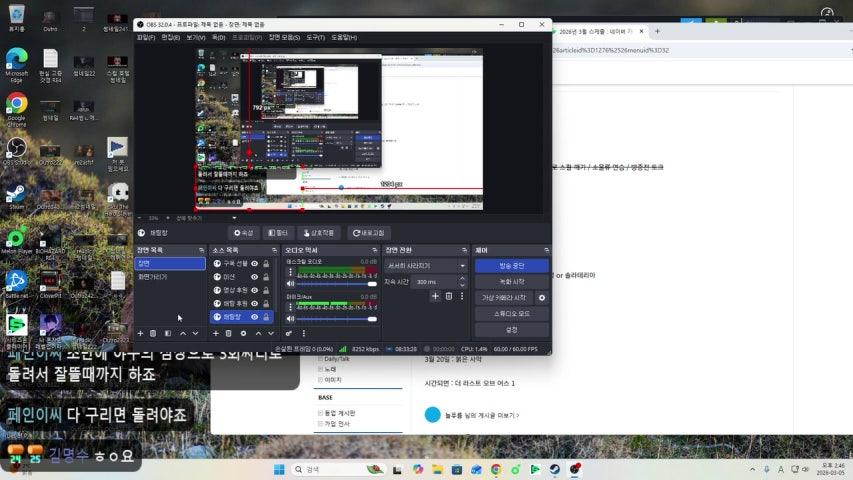This screenshot has width=853, height=480.
Task: Open the scene transition type dropdown
Action: coord(426,266)
